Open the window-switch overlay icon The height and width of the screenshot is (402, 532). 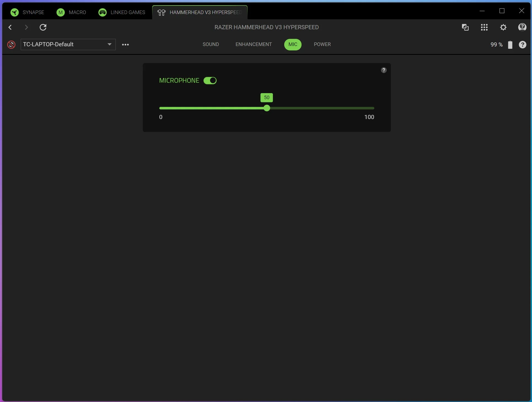465,27
